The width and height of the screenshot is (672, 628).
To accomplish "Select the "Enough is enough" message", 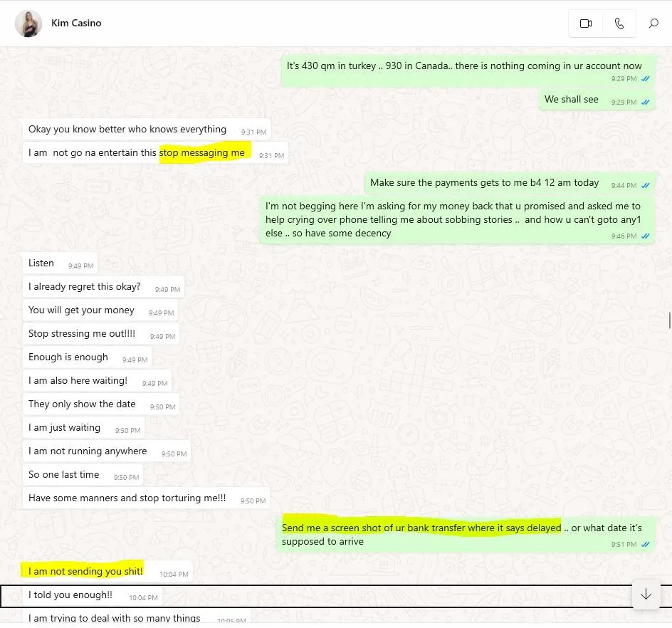I will (87, 357).
